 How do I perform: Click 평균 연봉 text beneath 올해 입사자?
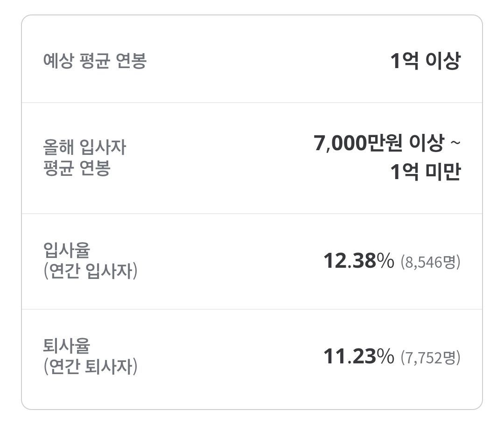(x=76, y=168)
